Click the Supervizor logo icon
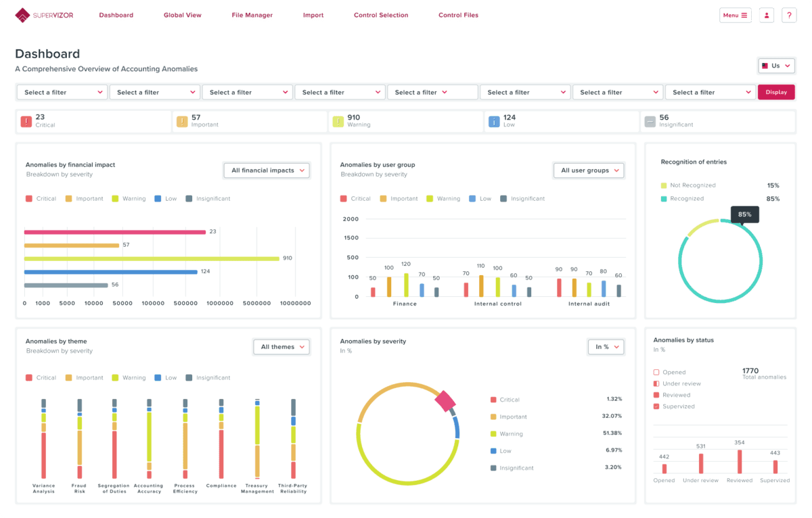The width and height of the screenshot is (812, 518). (x=23, y=15)
